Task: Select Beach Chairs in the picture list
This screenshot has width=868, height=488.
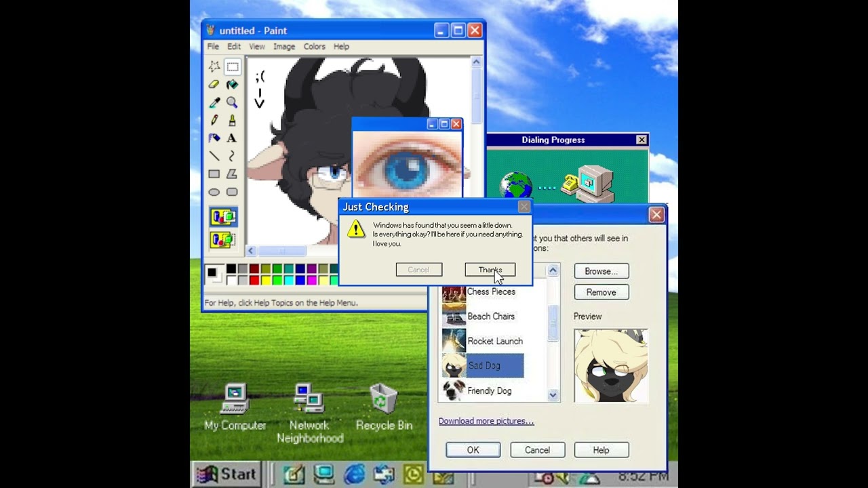Action: pyautogui.click(x=482, y=317)
